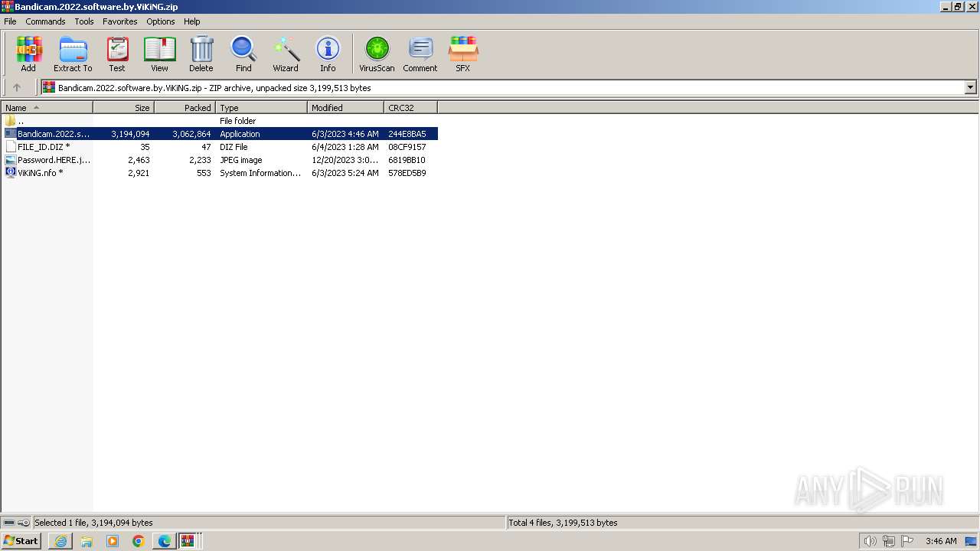Click the 'System Information...' type cell
The height and width of the screenshot is (551, 980).
pos(260,173)
